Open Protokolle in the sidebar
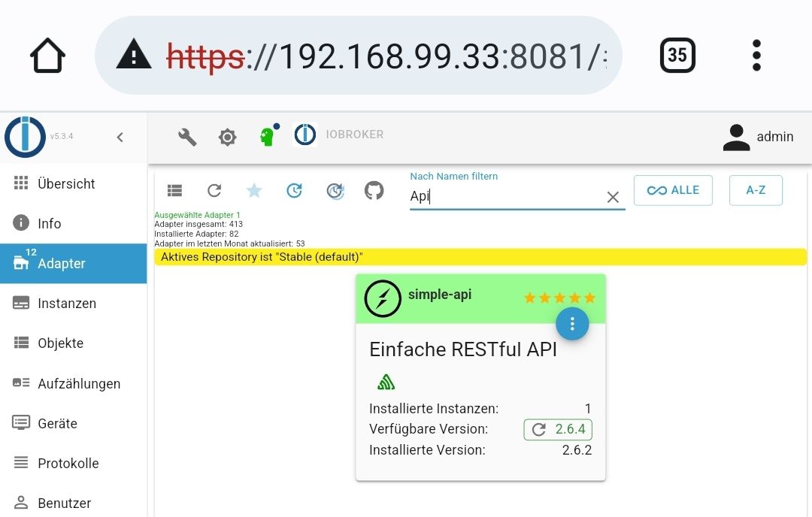Screen dimensions: 812x517 tap(74, 463)
